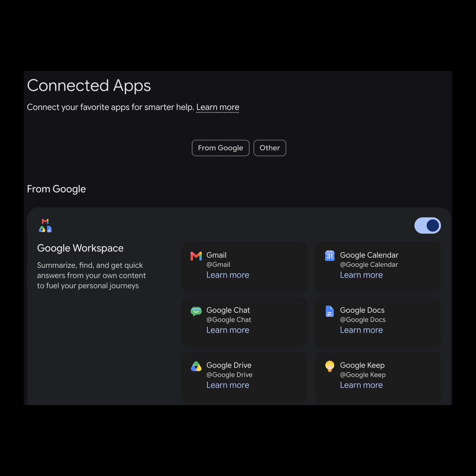Click the @Google Calendar handle text
Viewport: 476px width, 476px height.
(369, 264)
